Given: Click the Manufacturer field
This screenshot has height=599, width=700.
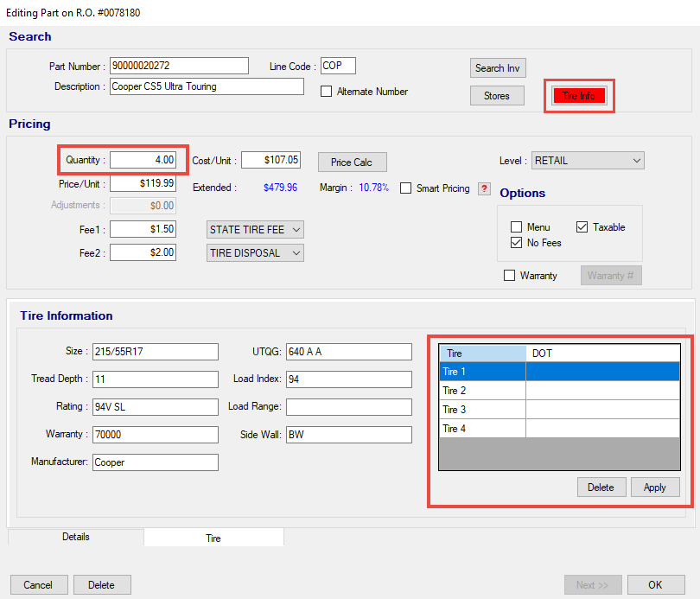Looking at the screenshot, I should click(156, 462).
